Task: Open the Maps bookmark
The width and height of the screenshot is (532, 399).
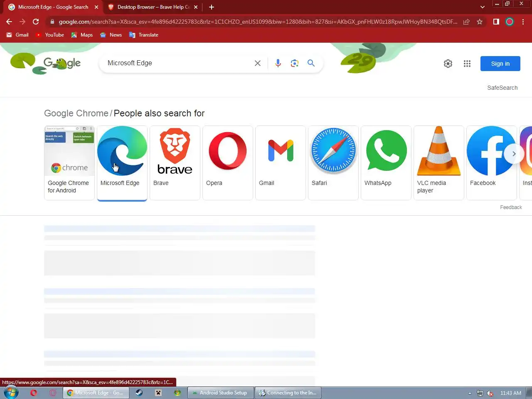Action: 82,35
